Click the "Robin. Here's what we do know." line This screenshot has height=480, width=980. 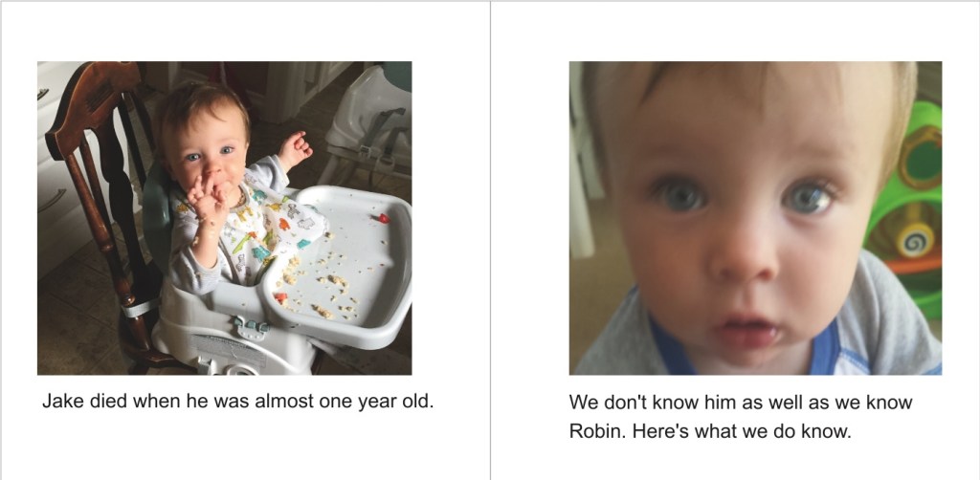710,431
